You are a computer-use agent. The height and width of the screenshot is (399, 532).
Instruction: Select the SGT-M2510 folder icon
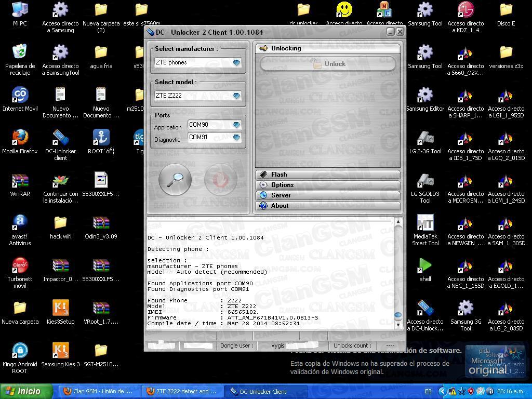tap(101, 355)
